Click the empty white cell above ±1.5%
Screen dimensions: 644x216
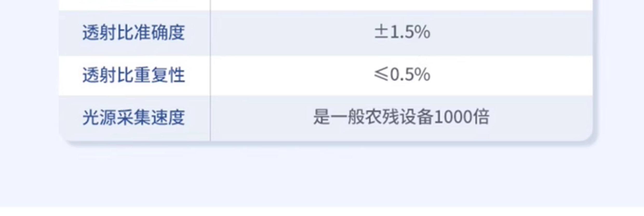pyautogui.click(x=402, y=5)
